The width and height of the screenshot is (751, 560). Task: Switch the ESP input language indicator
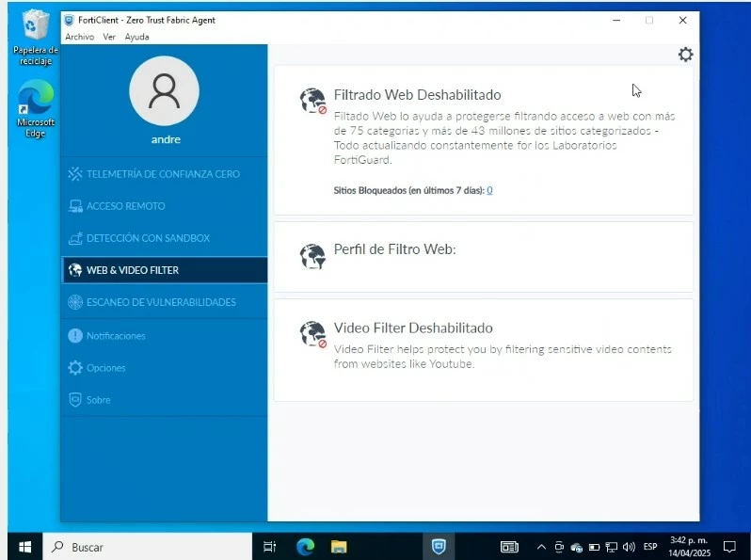pos(650,547)
